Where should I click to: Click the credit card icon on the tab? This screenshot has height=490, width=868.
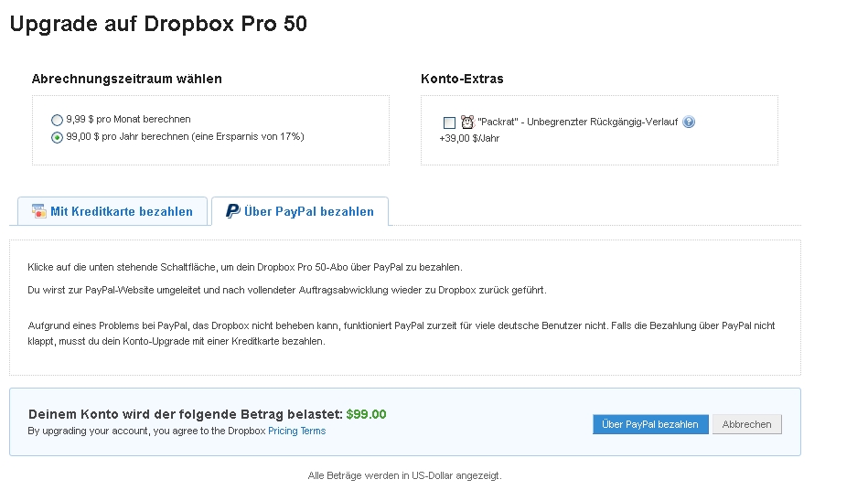[38, 210]
